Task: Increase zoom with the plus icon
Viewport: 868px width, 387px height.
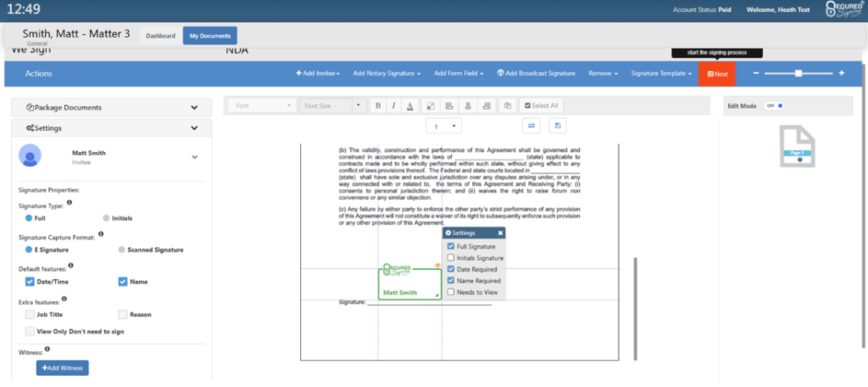Action: 842,73
